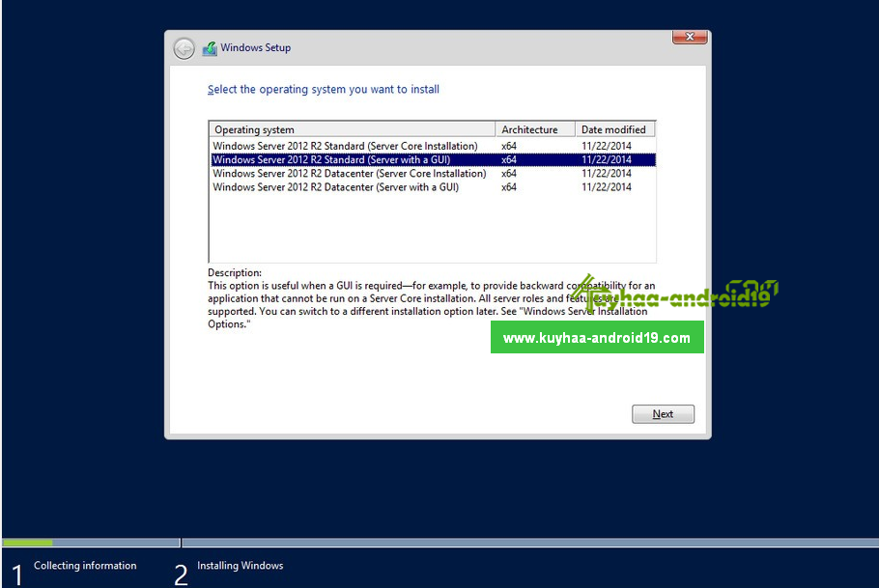Select Windows Server 2012 R2 Standard (Server with a GUI)
This screenshot has height=588, width=879.
pos(434,159)
